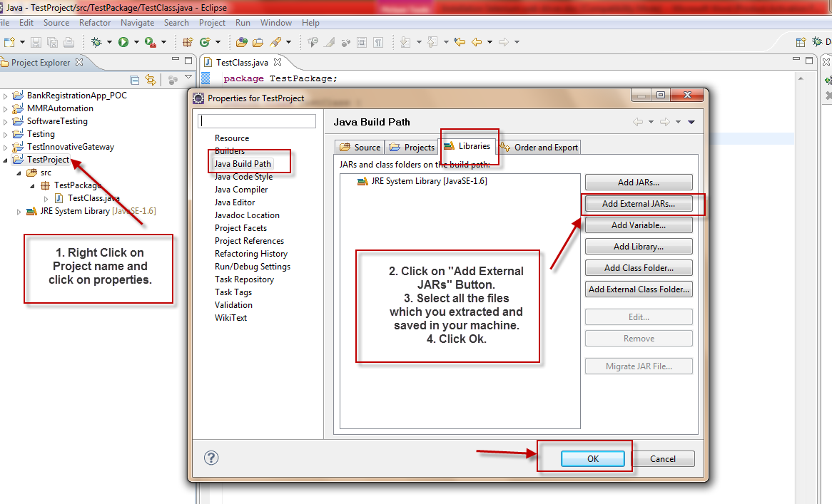Switch to the Source tab
The width and height of the screenshot is (832, 504).
tap(360, 147)
